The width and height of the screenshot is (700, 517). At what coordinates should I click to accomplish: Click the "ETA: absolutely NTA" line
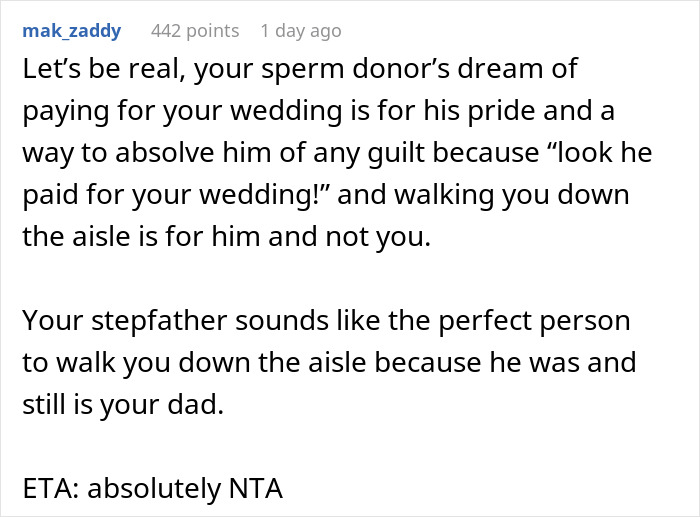[153, 489]
